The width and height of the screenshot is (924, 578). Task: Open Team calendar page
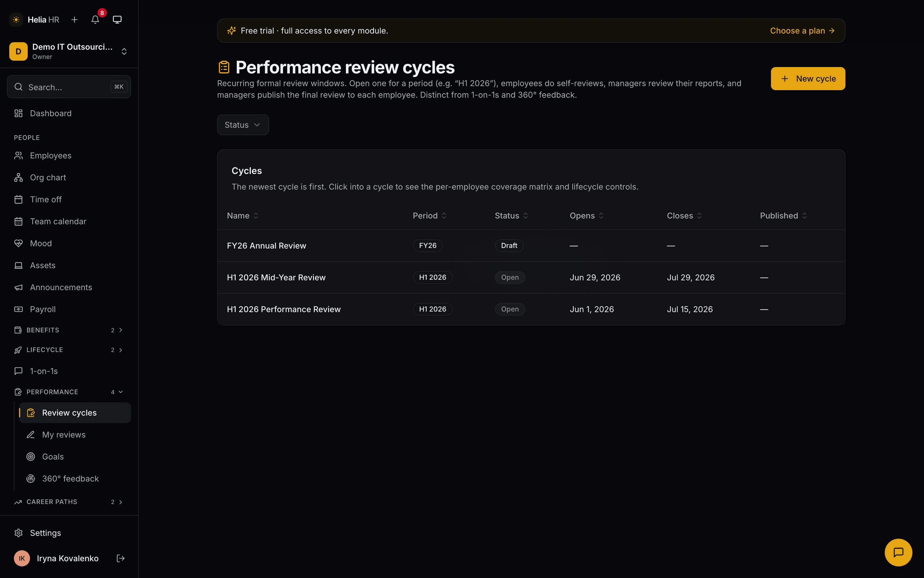coord(69,221)
